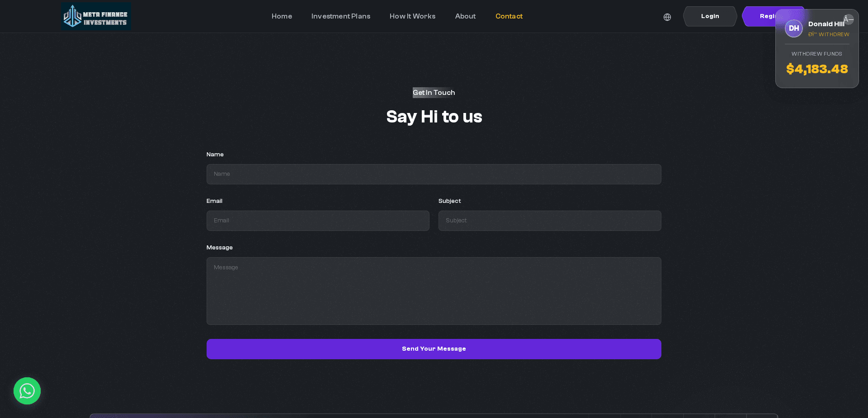
Task: Open the globe language selector
Action: click(x=667, y=17)
